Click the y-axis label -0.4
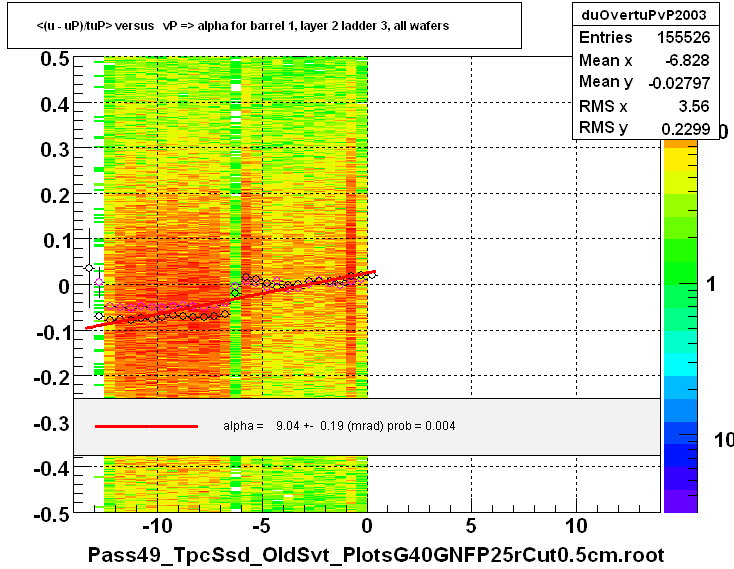 [x=51, y=468]
